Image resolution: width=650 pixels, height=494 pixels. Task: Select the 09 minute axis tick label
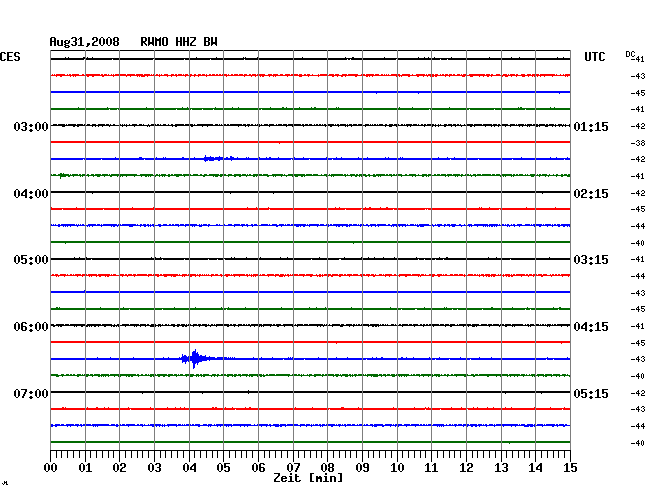click(362, 467)
